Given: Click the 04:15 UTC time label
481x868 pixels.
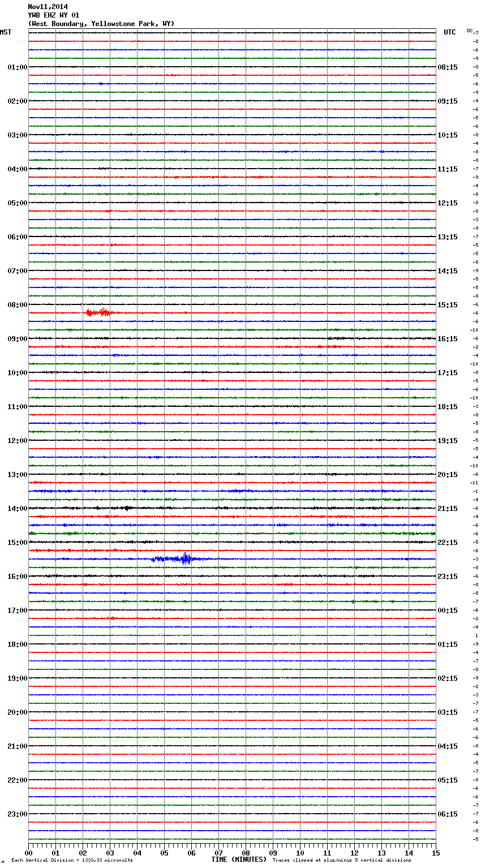Looking at the screenshot, I should 448,746.
